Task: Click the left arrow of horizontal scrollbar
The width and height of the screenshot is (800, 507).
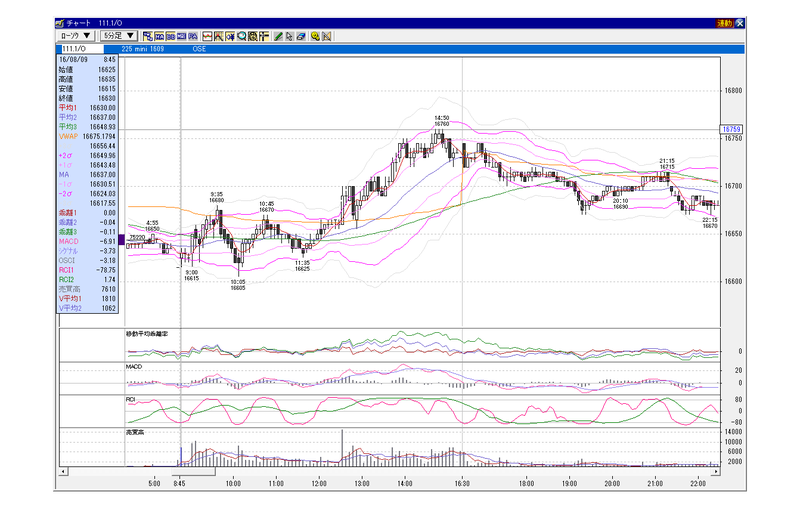Action: point(63,471)
